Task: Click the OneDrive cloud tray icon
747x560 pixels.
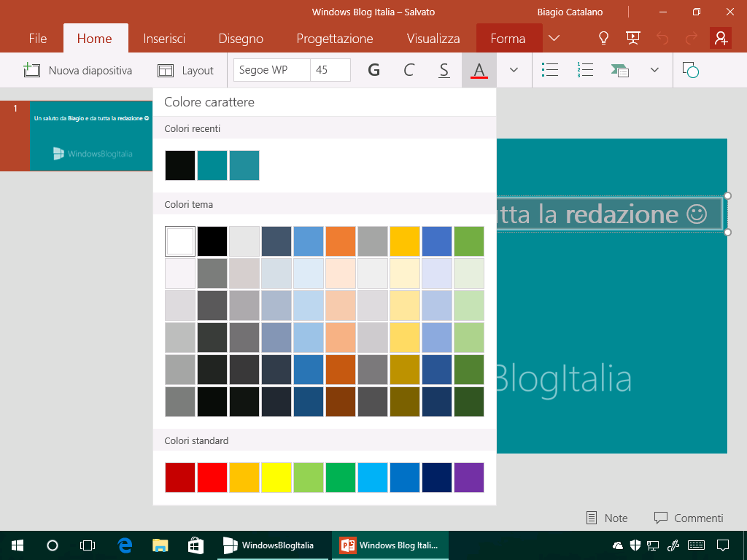Action: tap(618, 545)
